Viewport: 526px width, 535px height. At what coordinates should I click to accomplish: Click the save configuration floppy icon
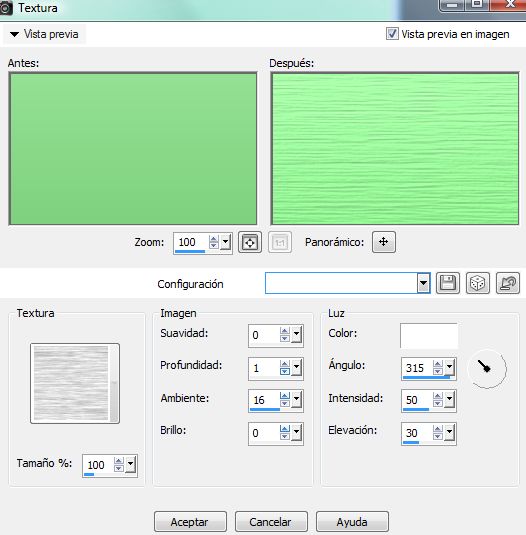(448, 283)
